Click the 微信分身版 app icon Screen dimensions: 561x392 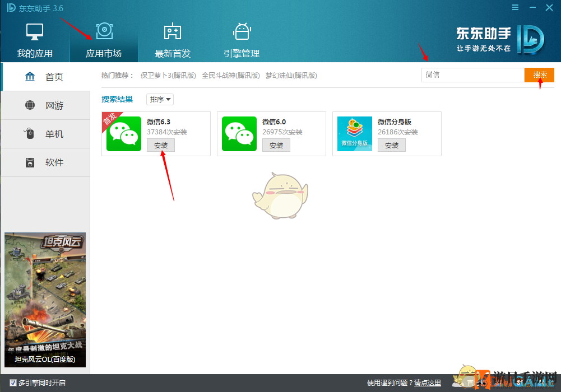(x=355, y=134)
